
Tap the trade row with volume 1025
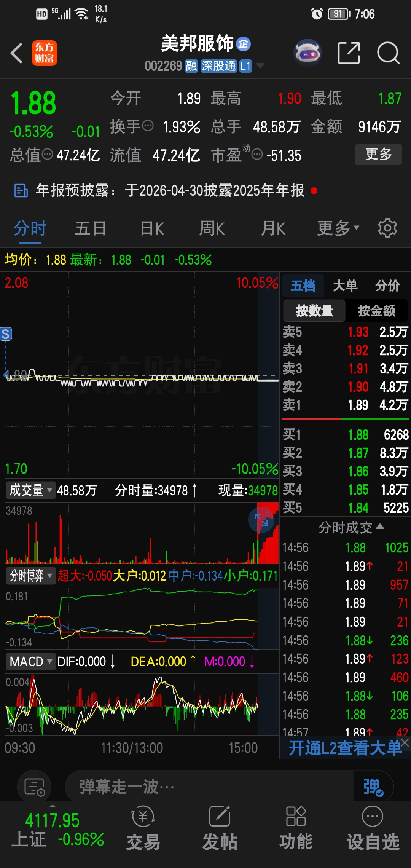pyautogui.click(x=345, y=548)
